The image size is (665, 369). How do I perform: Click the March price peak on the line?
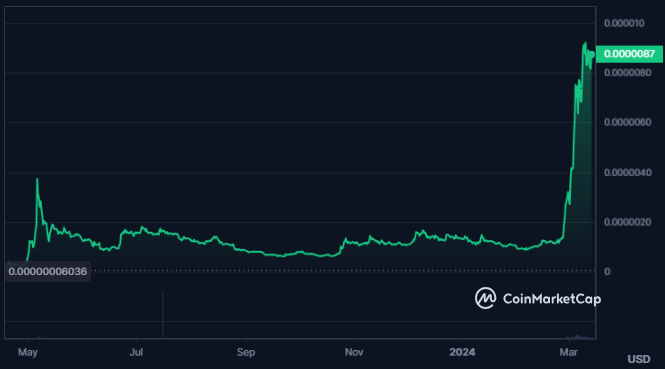pos(585,43)
